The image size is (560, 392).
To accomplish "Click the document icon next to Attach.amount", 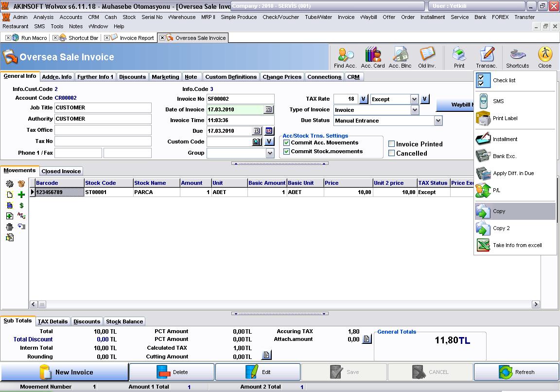I will point(367,339).
